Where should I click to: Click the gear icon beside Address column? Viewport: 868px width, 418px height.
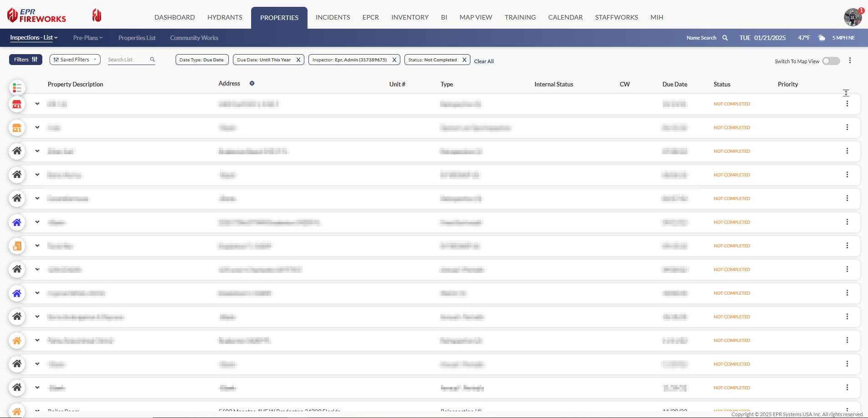click(x=252, y=83)
